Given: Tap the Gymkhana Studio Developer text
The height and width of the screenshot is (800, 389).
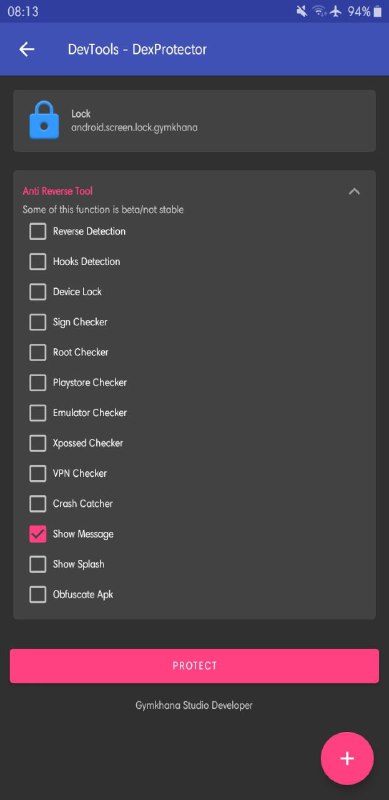Looking at the screenshot, I should click(x=194, y=706).
